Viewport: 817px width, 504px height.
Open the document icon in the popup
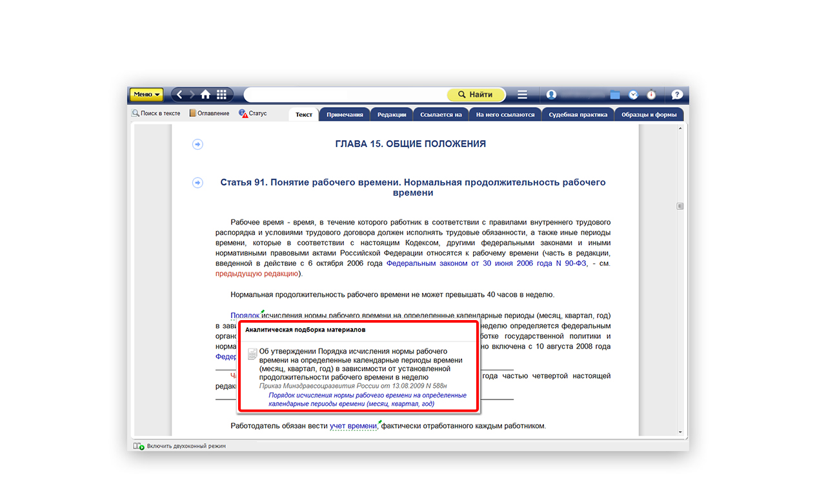pos(252,354)
